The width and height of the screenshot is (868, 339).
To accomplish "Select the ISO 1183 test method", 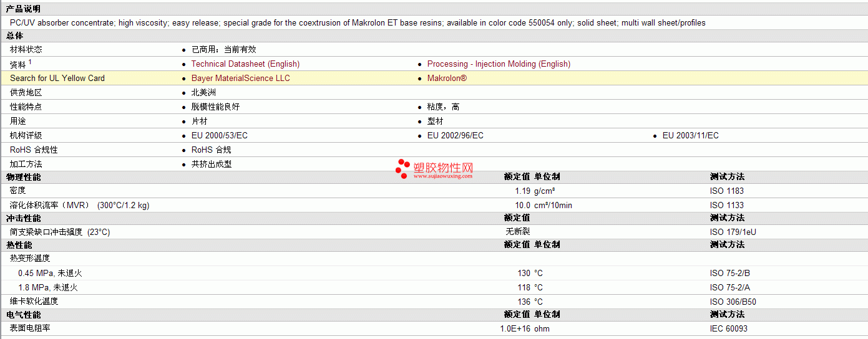I will click(x=727, y=191).
